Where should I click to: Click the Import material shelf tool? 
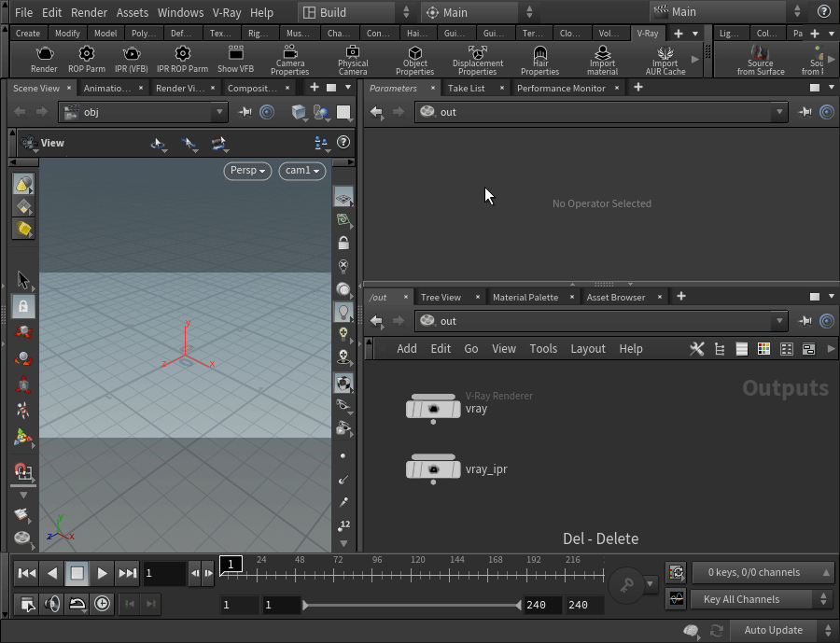pos(603,60)
